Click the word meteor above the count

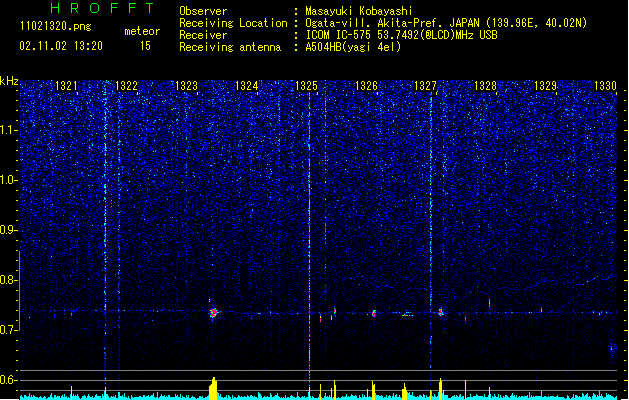click(142, 31)
